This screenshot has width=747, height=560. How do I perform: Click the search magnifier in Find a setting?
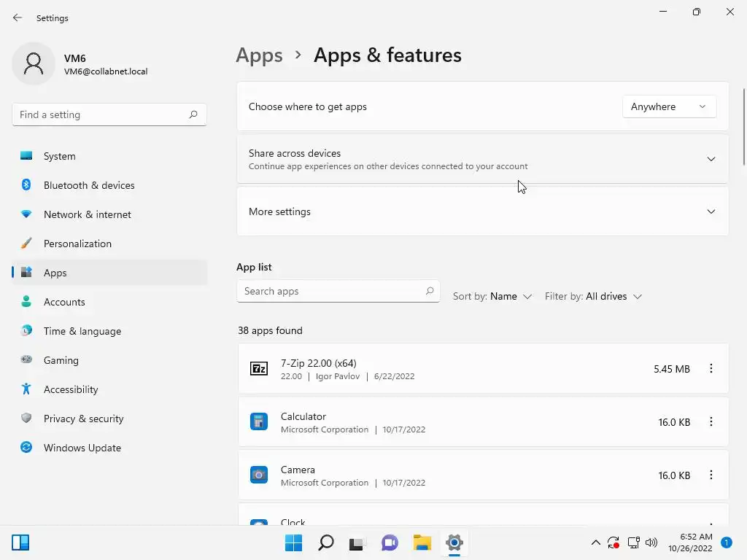(x=193, y=114)
